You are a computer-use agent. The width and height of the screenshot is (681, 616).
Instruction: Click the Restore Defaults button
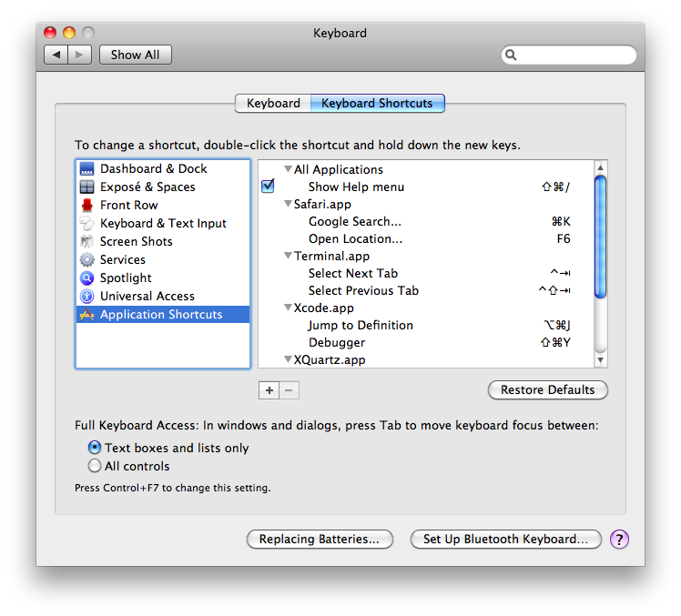tap(548, 390)
